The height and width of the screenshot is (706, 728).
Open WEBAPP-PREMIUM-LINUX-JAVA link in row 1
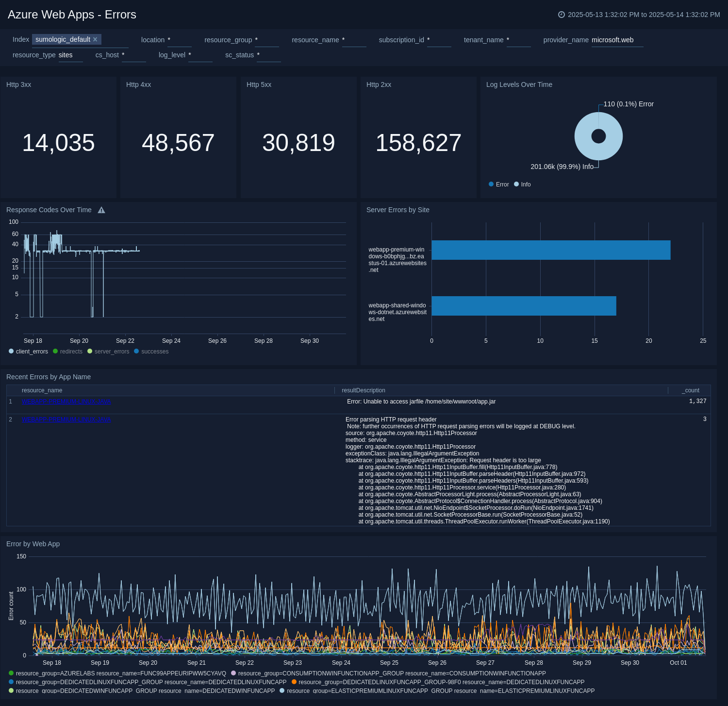pyautogui.click(x=66, y=402)
